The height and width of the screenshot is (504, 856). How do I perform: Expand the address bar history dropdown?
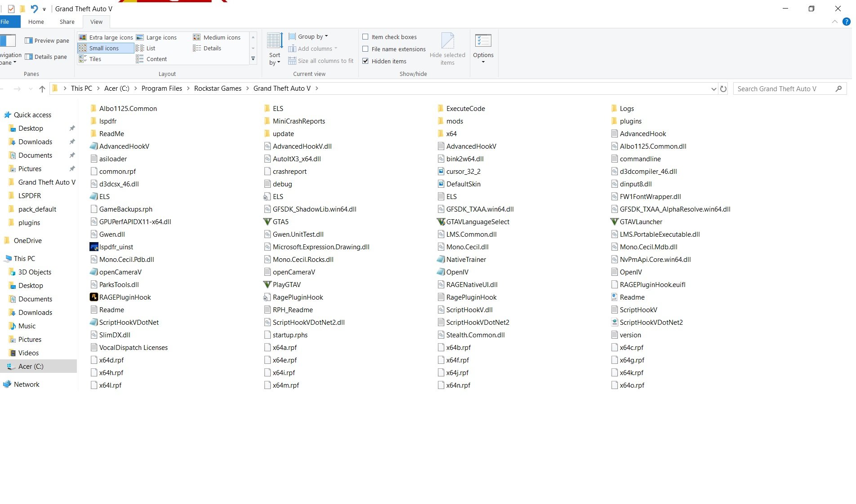[713, 89]
